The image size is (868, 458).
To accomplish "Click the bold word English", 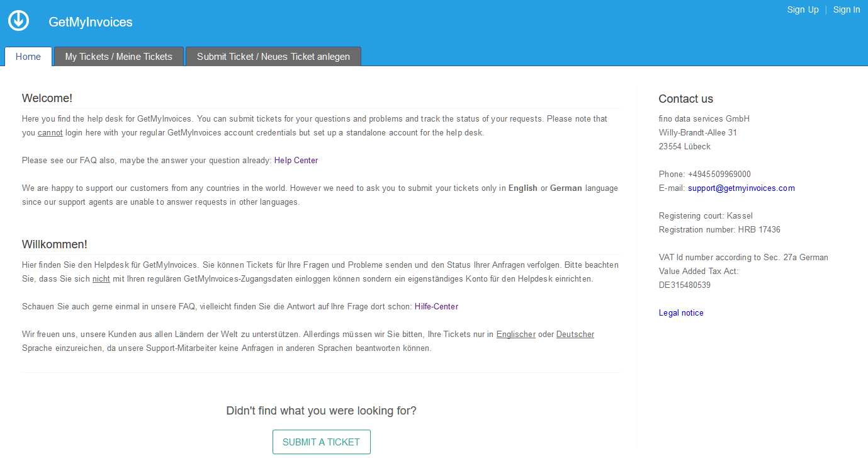I will point(523,188).
